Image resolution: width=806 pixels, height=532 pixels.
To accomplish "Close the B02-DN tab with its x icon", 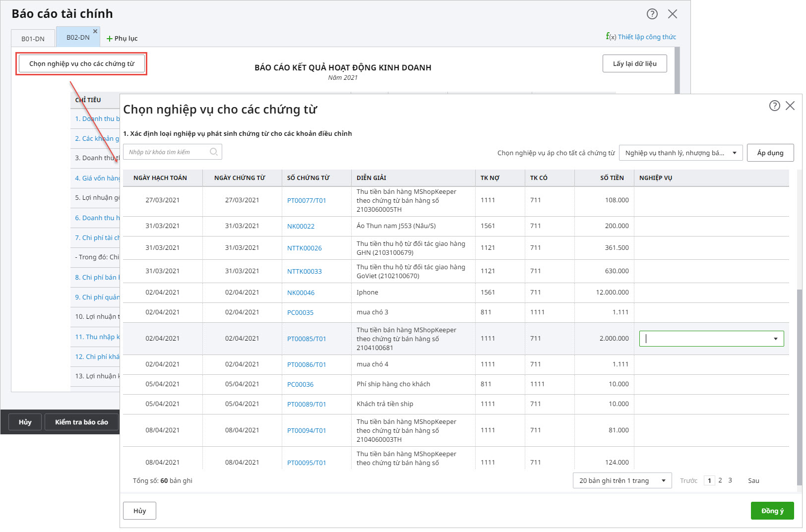I will (x=95, y=31).
